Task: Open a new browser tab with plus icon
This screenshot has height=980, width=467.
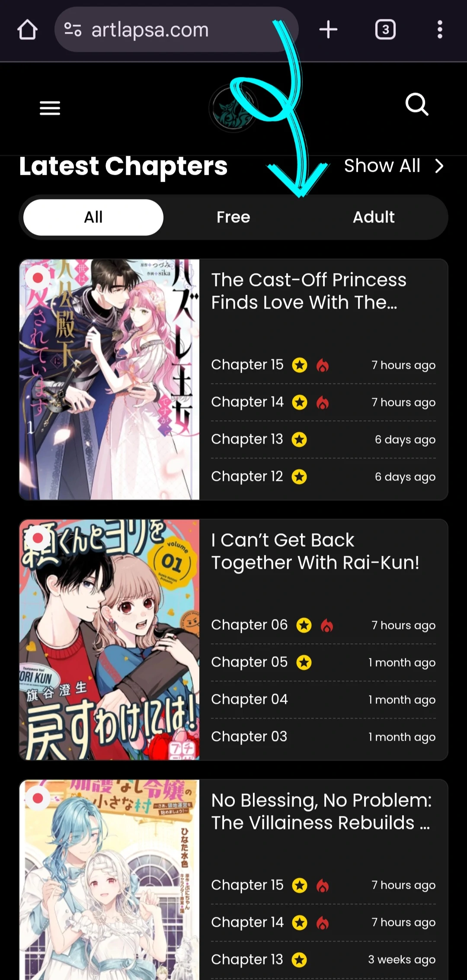Action: point(328,30)
